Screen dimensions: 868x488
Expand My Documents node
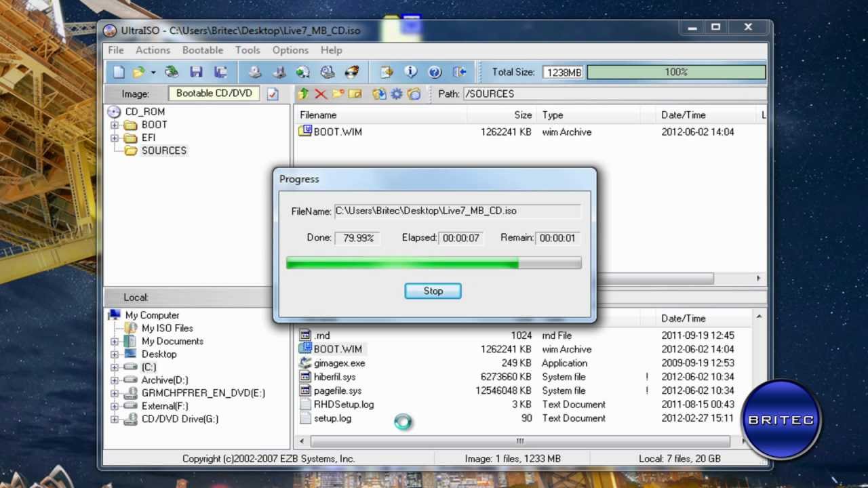point(115,341)
